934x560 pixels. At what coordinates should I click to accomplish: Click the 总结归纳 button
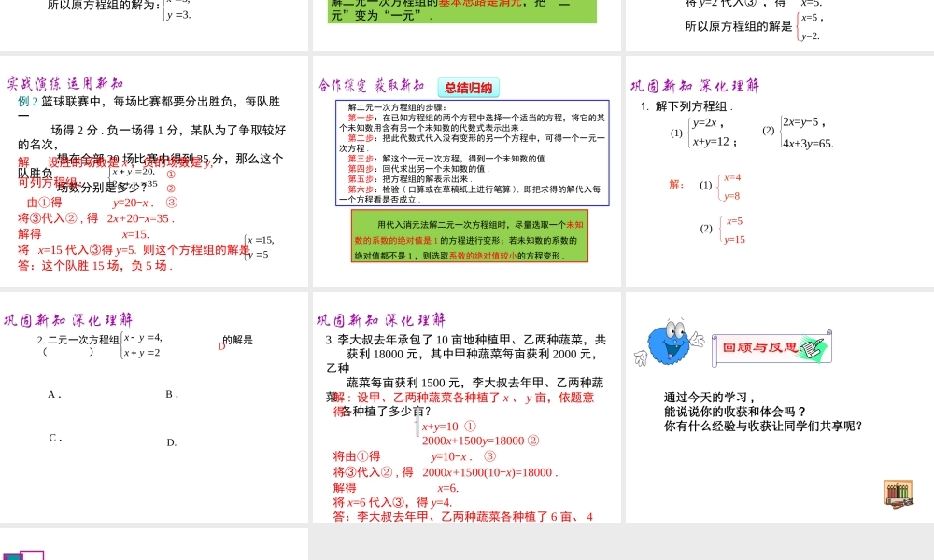(x=468, y=88)
